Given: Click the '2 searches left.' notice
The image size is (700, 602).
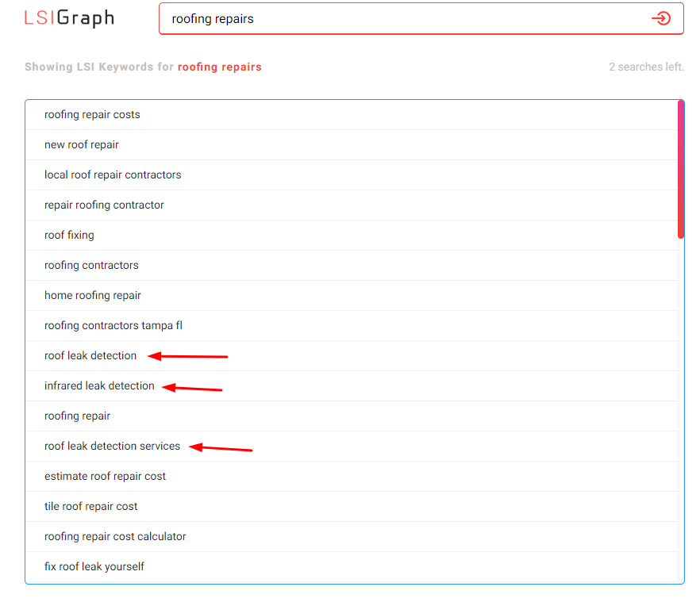Looking at the screenshot, I should (x=646, y=67).
